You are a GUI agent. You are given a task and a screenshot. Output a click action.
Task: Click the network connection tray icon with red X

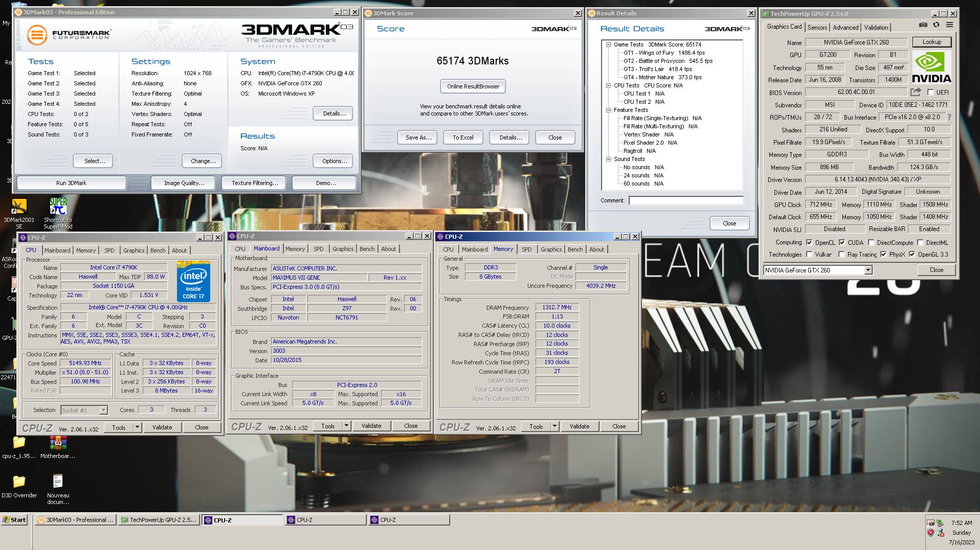pyautogui.click(x=940, y=533)
